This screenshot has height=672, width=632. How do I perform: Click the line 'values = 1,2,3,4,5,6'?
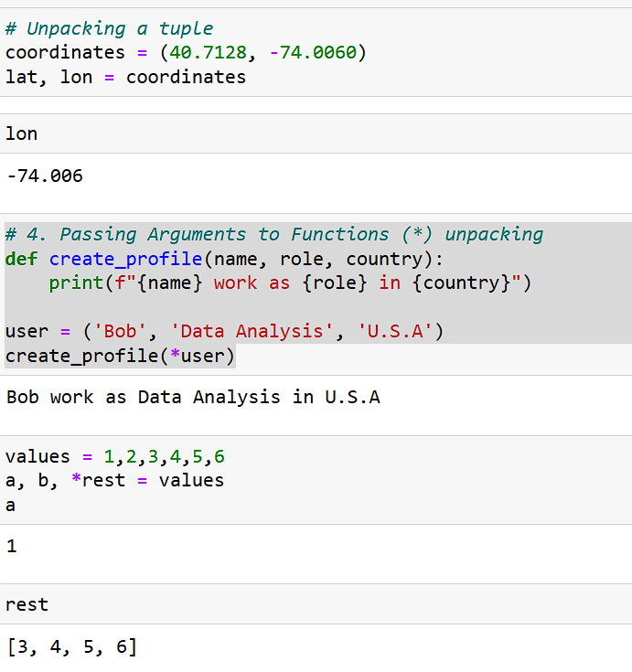(x=115, y=456)
